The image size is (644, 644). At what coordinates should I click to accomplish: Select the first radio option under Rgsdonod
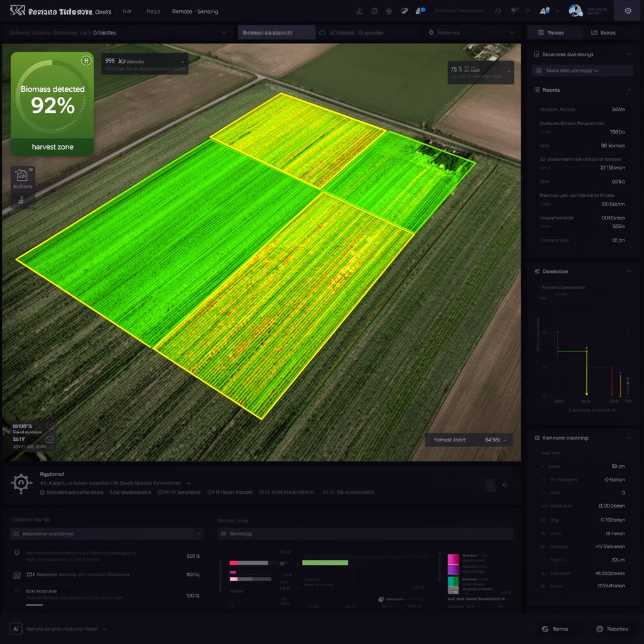42,492
